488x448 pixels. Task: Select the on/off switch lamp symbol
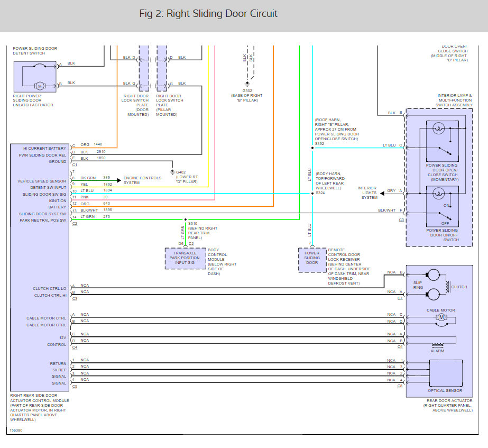click(x=438, y=194)
